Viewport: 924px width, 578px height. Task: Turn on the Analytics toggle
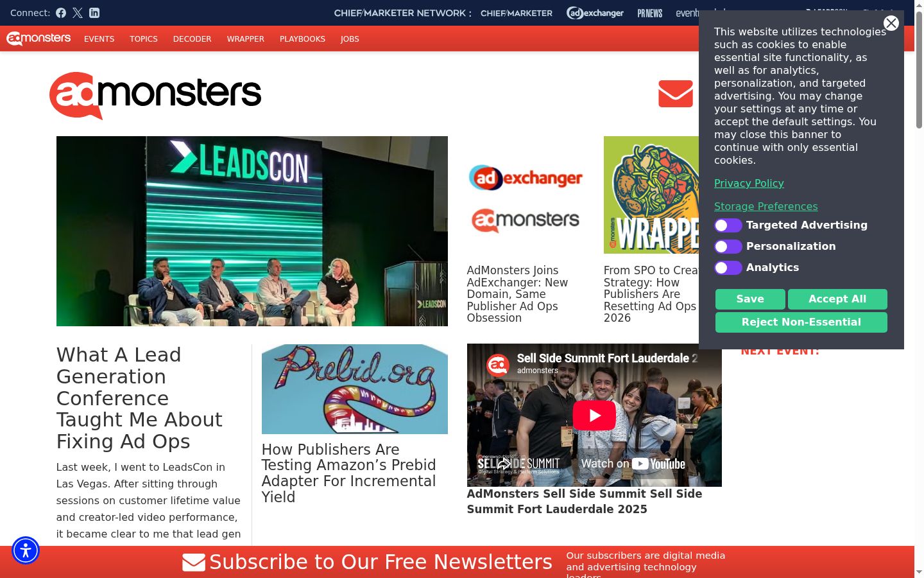click(x=728, y=268)
